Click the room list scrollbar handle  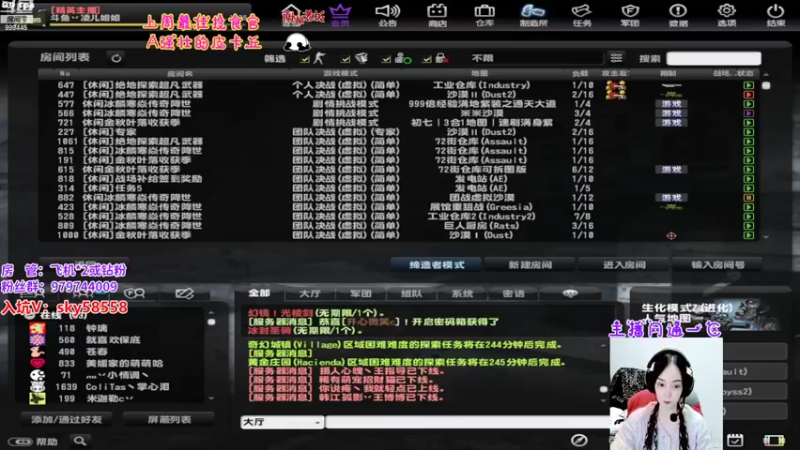click(x=766, y=86)
